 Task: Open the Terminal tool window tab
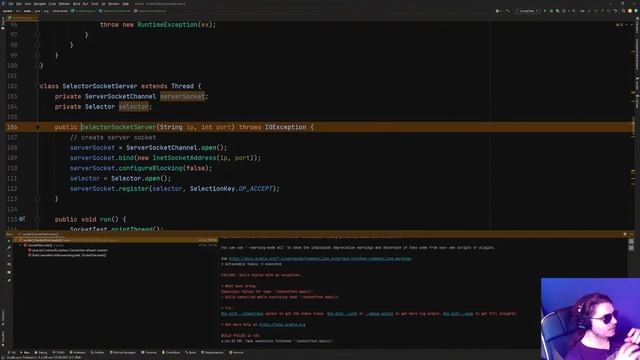(x=149, y=352)
